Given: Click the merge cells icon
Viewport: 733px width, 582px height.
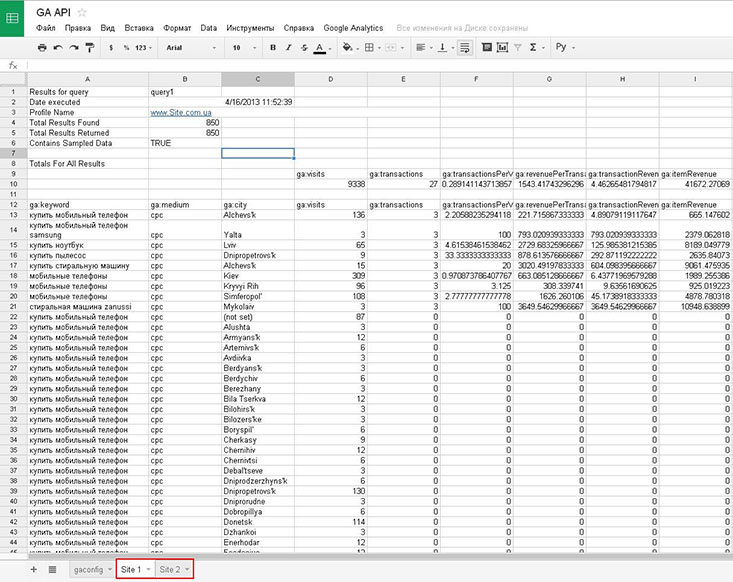Looking at the screenshot, I should (x=390, y=48).
